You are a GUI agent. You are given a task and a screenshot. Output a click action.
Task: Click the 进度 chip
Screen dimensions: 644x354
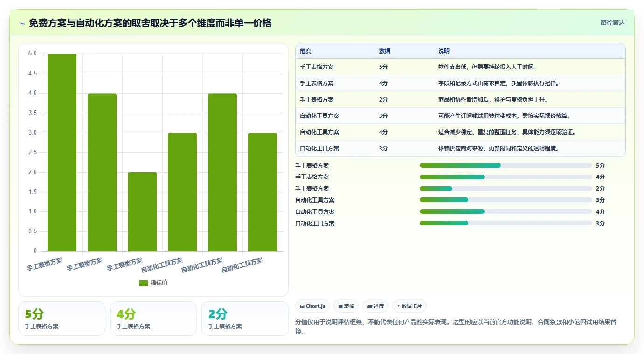pyautogui.click(x=375, y=306)
